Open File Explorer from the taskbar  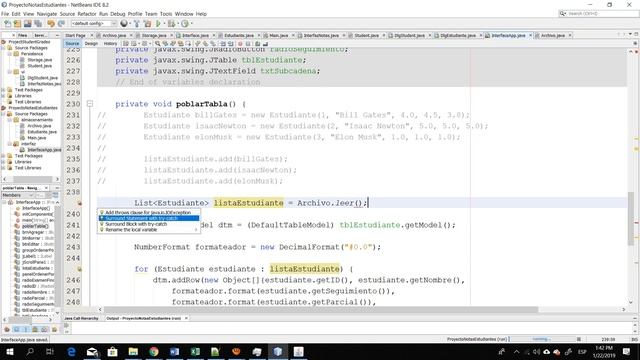click(x=133, y=351)
